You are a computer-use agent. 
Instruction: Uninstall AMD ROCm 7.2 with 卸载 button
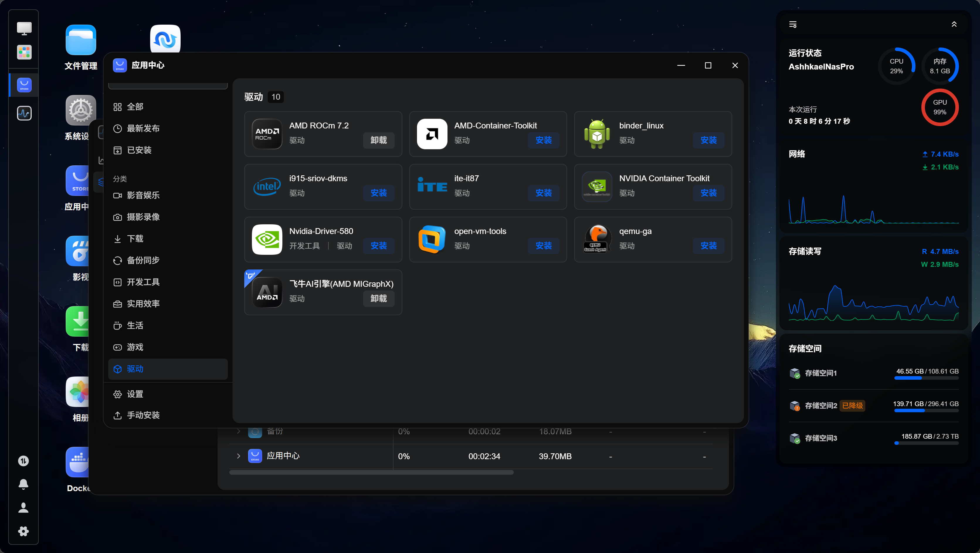tap(379, 140)
